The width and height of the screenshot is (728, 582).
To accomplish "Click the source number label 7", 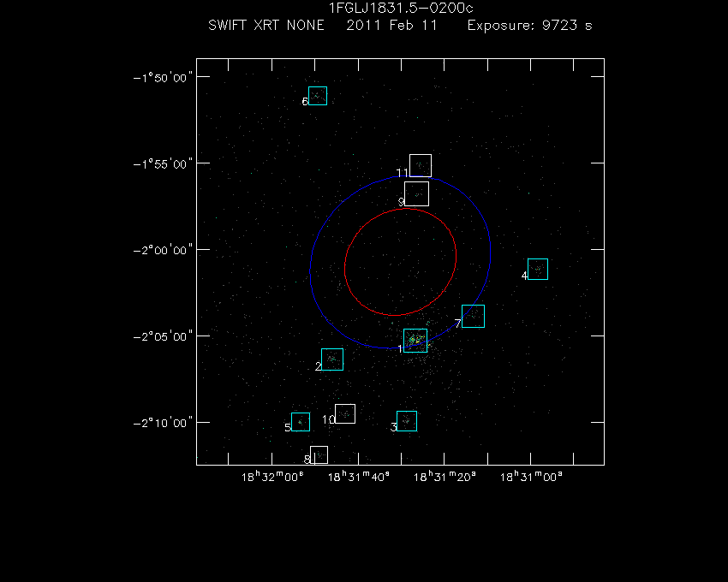I will click(x=458, y=324).
